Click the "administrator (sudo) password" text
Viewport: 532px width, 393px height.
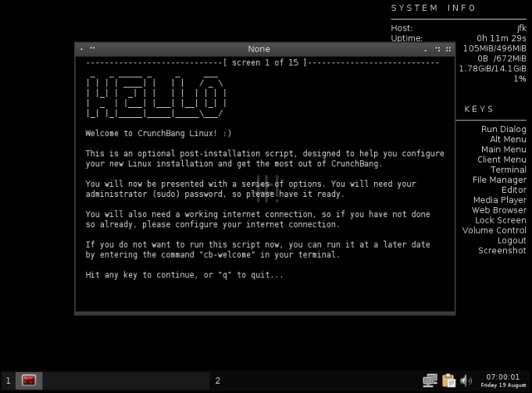155,194
